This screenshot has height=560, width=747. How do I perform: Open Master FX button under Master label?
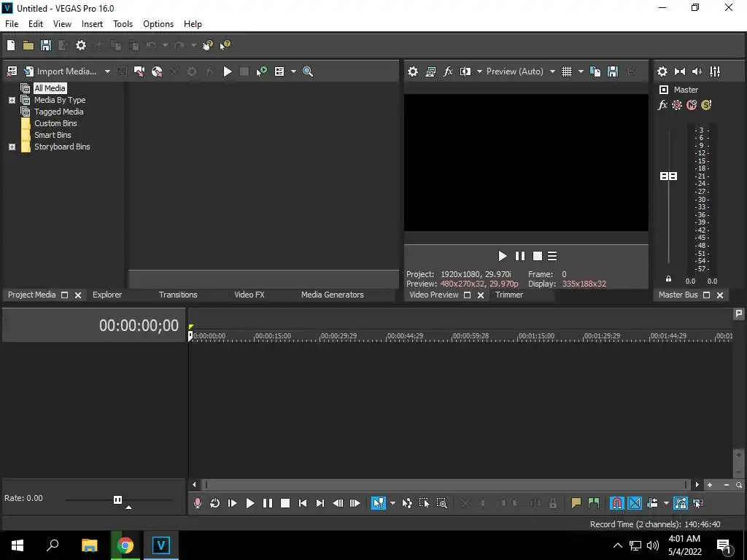coord(662,105)
